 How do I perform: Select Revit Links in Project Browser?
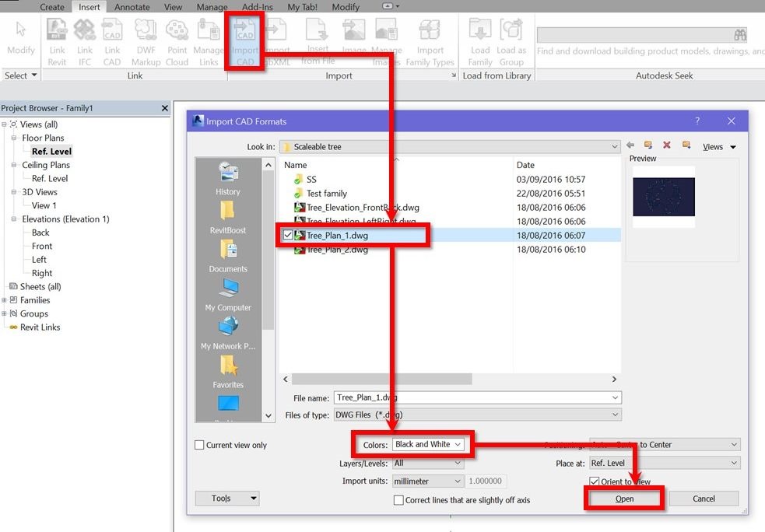[40, 327]
